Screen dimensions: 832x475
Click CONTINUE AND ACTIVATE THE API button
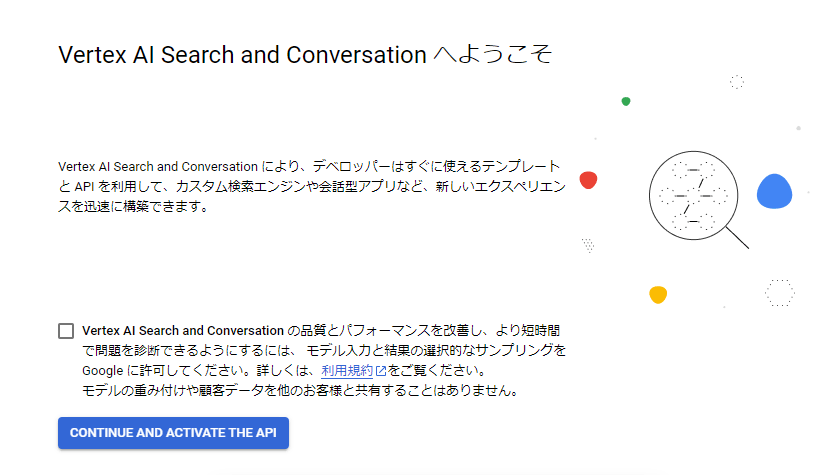coord(174,433)
